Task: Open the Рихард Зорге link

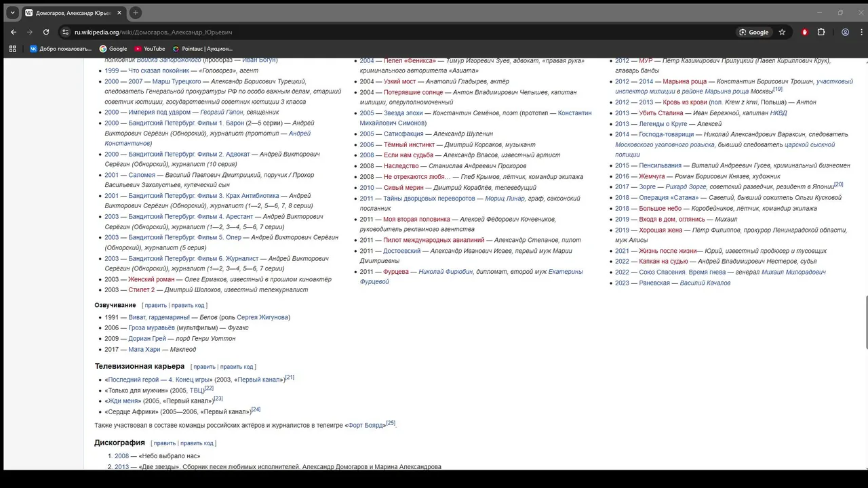Action: pos(686,186)
